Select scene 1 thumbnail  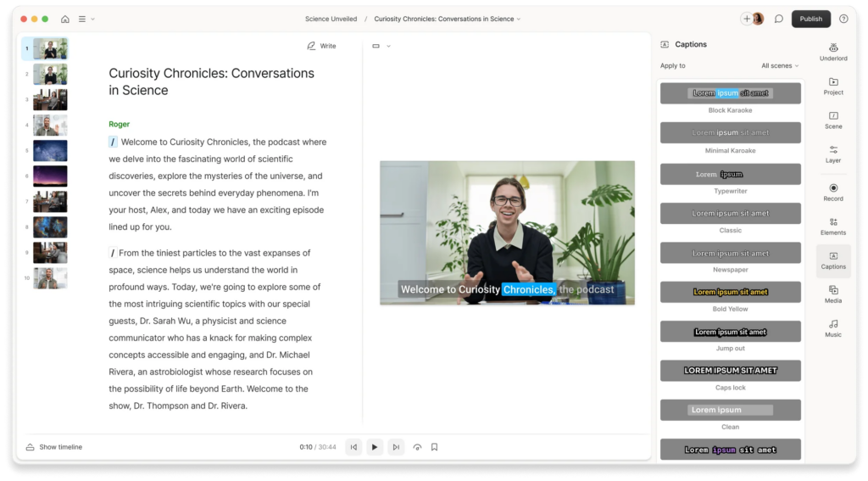click(x=50, y=48)
